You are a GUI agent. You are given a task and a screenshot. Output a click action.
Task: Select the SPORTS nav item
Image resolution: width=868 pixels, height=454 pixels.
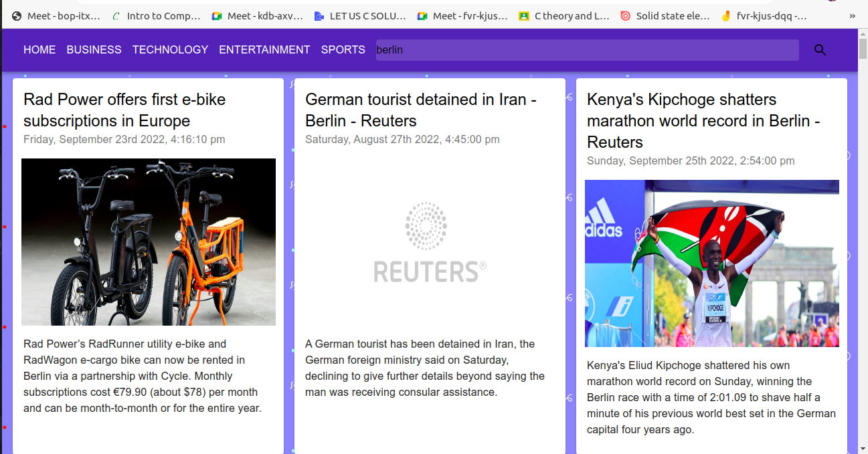click(x=343, y=49)
